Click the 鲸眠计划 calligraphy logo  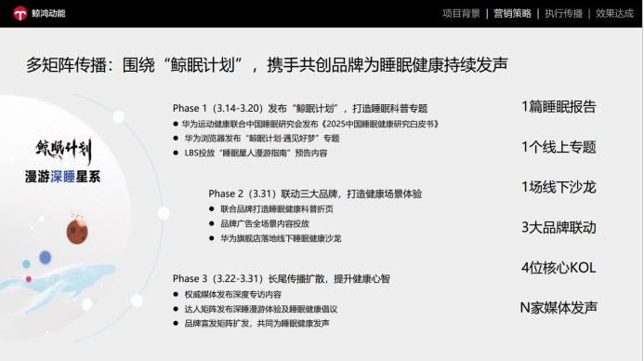pyautogui.click(x=63, y=151)
